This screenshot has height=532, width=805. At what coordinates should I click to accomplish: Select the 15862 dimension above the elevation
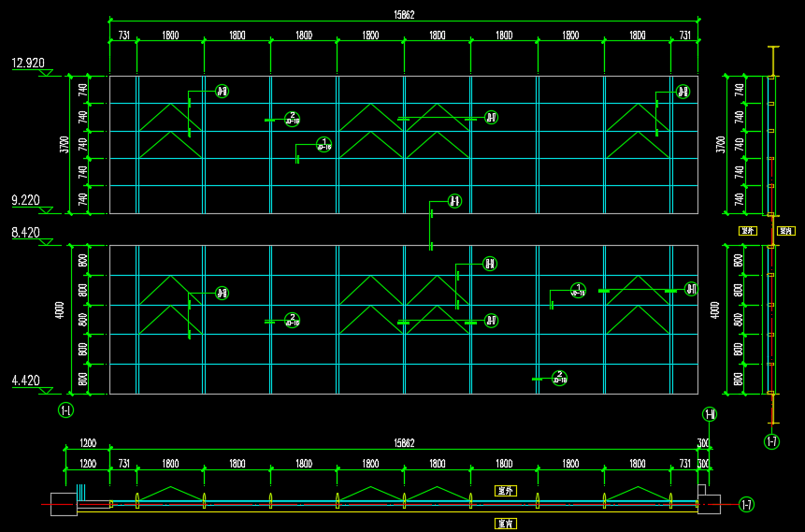404,15
